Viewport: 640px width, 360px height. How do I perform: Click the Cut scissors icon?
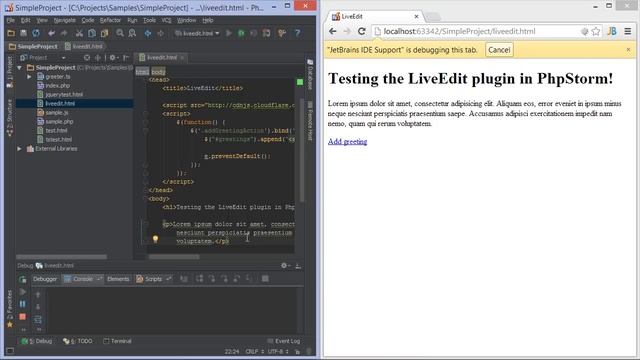click(79, 33)
